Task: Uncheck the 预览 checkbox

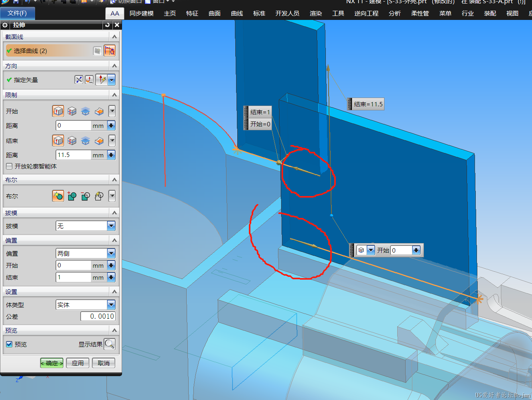Action: pyautogui.click(x=9, y=344)
